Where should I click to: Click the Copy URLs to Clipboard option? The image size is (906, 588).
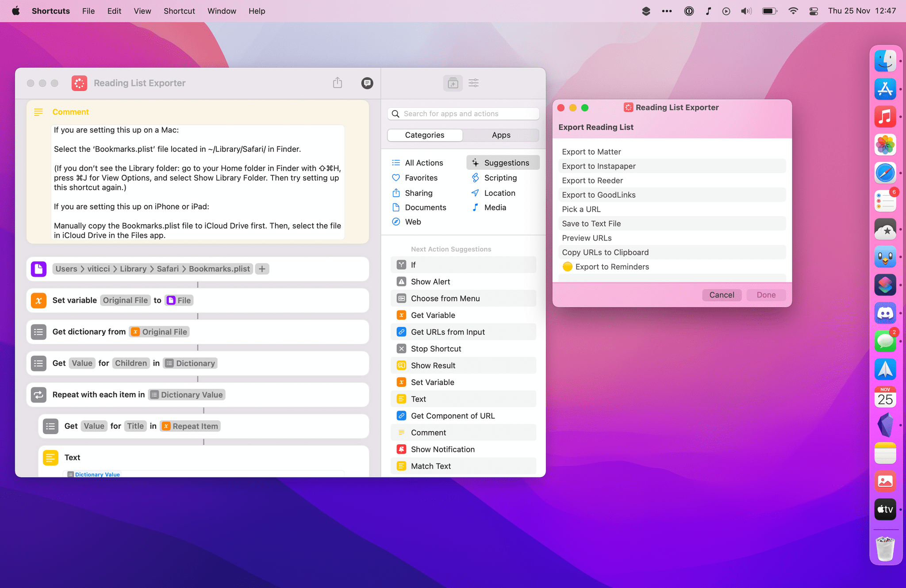pyautogui.click(x=605, y=252)
